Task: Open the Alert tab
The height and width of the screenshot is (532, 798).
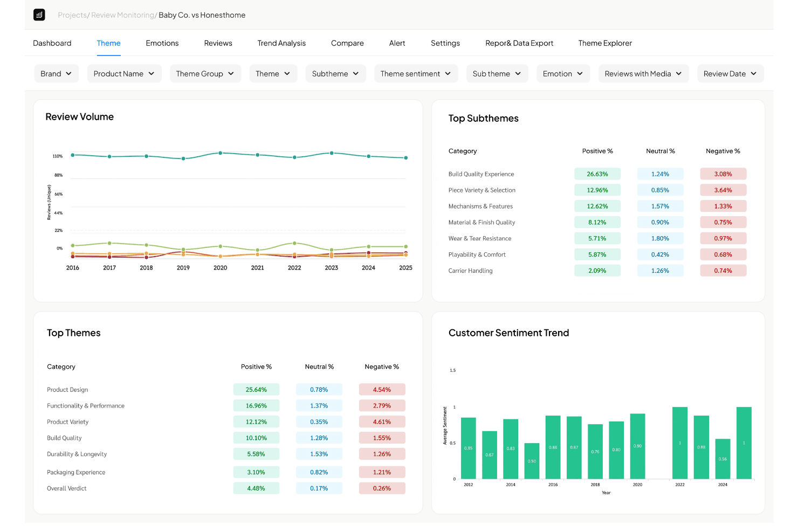Action: coord(397,43)
